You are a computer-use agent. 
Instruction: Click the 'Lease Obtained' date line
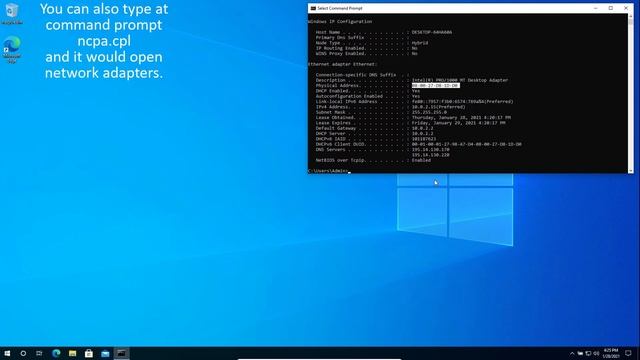pos(413,118)
